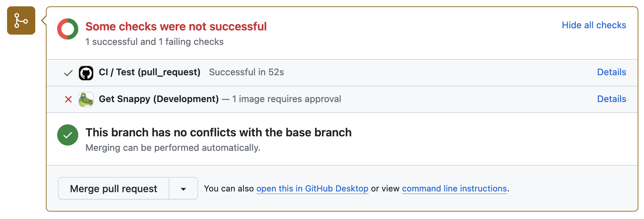Click the red X beside Get Snappy
644x219 pixels.
pos(68,99)
